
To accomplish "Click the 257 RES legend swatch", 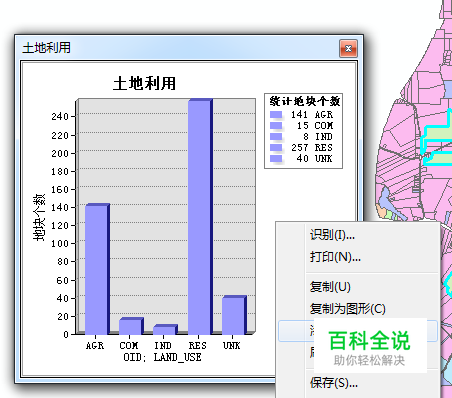I will pos(276,148).
